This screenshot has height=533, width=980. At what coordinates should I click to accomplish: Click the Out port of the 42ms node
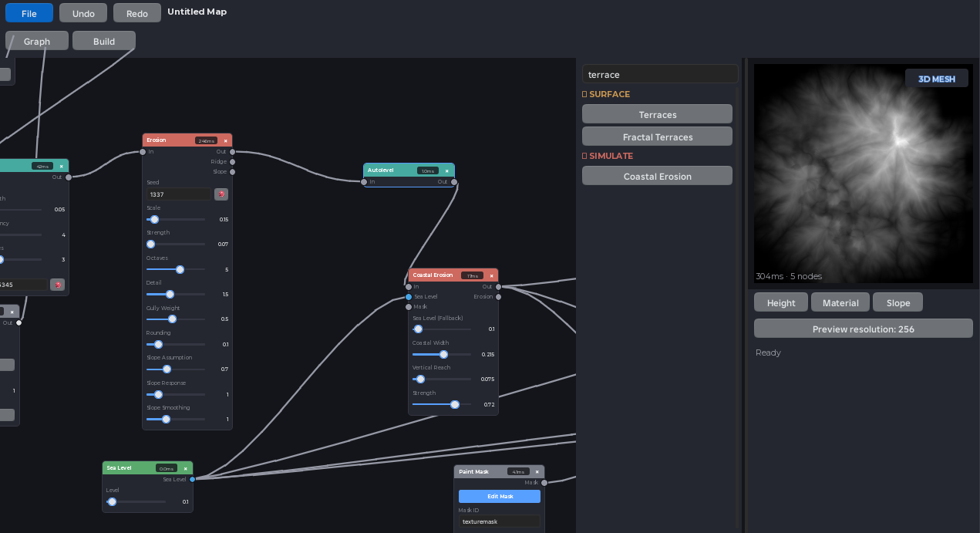69,177
